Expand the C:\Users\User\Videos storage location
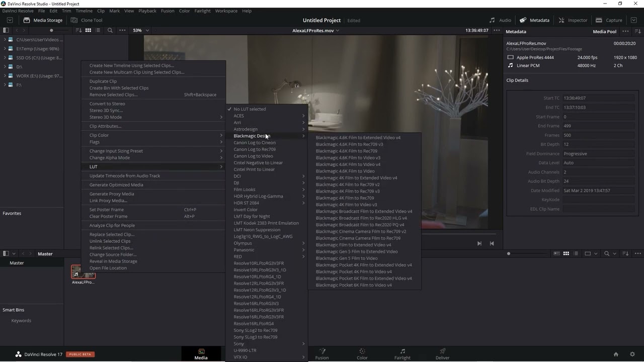 (5, 40)
